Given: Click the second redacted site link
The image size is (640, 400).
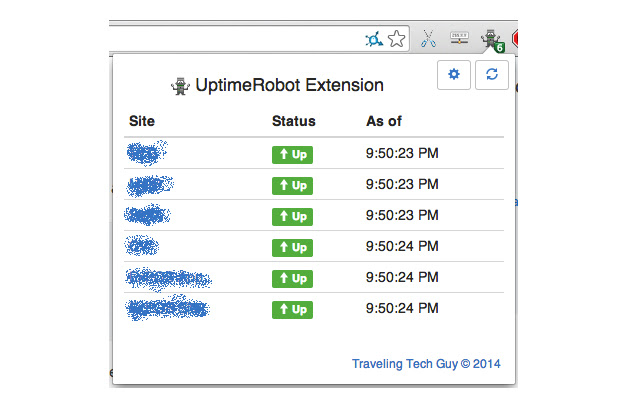Looking at the screenshot, I should point(150,185).
